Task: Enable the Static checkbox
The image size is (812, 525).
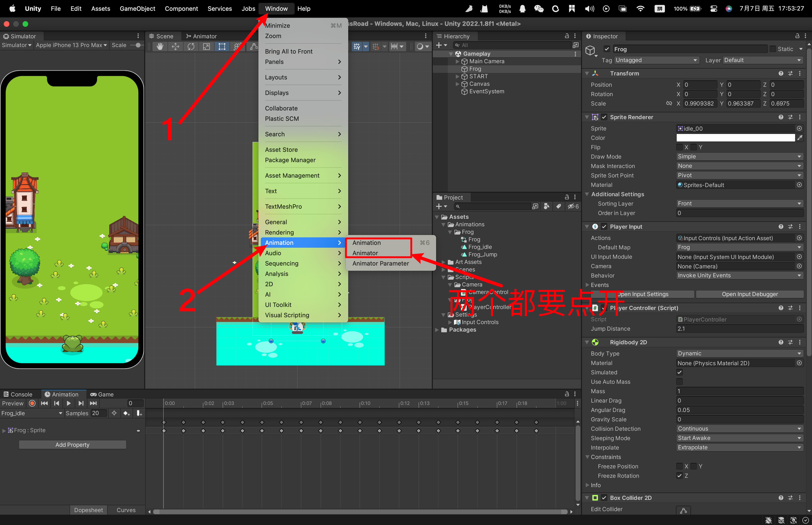Action: 773,49
